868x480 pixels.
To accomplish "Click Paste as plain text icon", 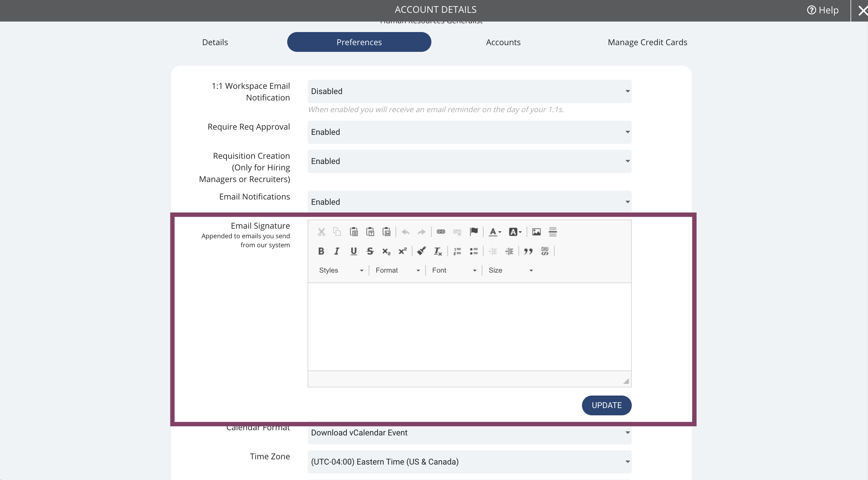I will pos(370,232).
